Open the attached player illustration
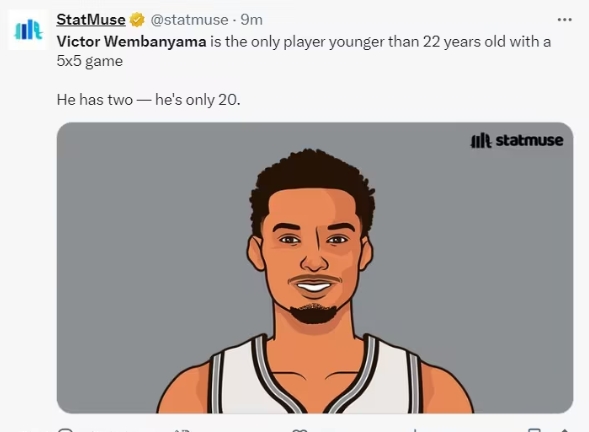 315,268
